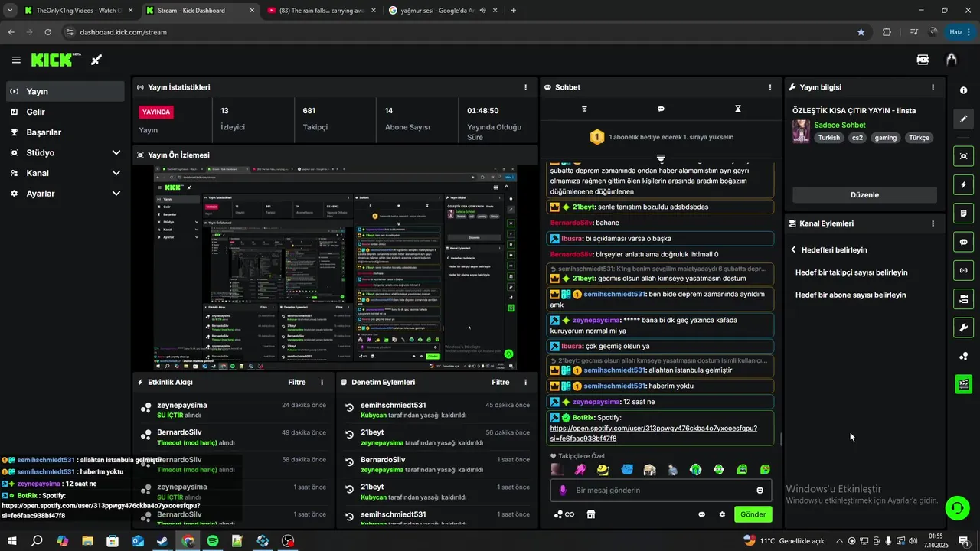Open Denetim Eylemleri three-dot menu

(525, 382)
